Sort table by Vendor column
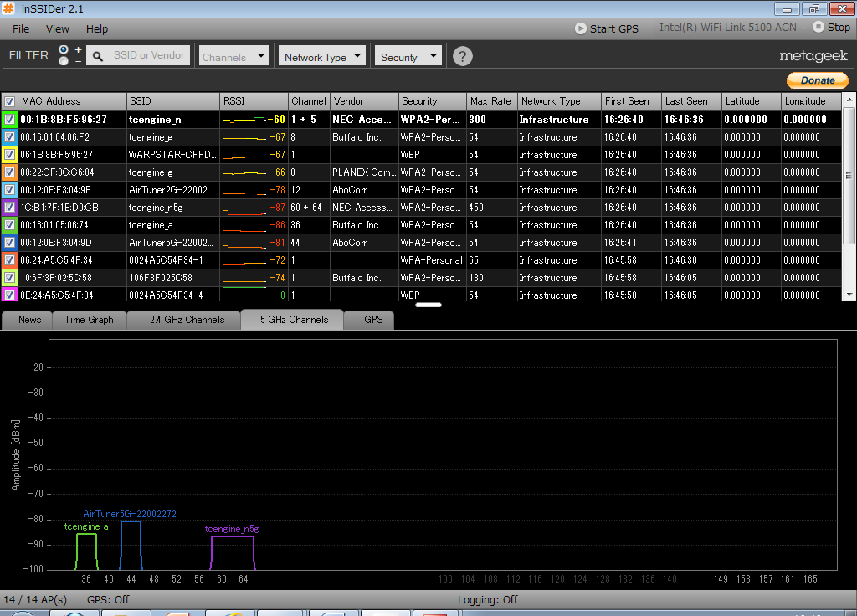 [x=365, y=101]
